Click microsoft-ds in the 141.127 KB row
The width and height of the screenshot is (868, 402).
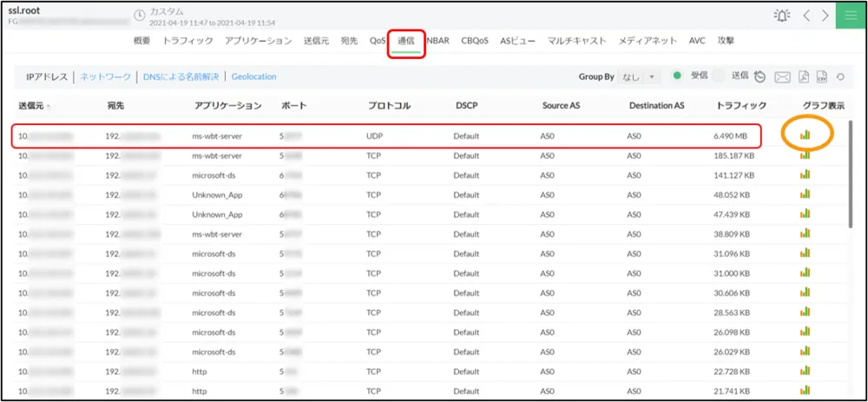pyautogui.click(x=214, y=175)
